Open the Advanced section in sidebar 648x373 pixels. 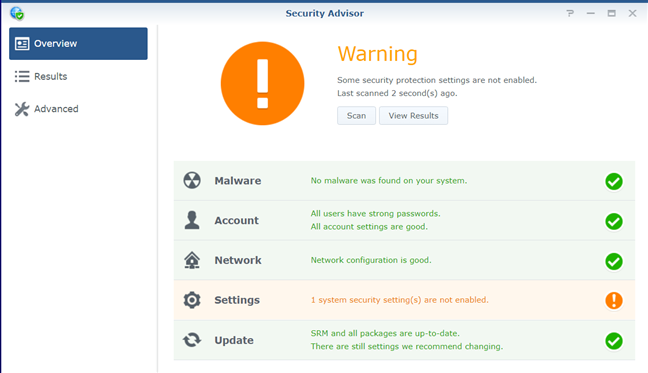78,109
